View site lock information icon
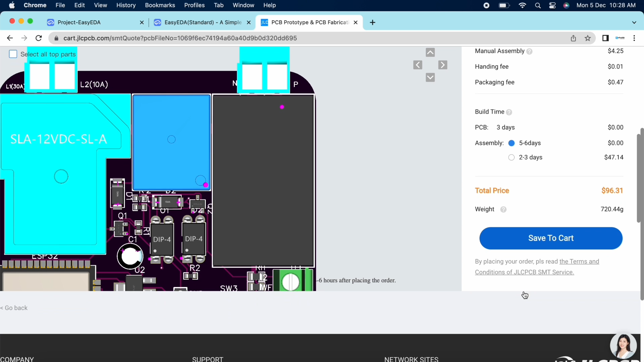This screenshot has height=362, width=644. click(x=56, y=38)
